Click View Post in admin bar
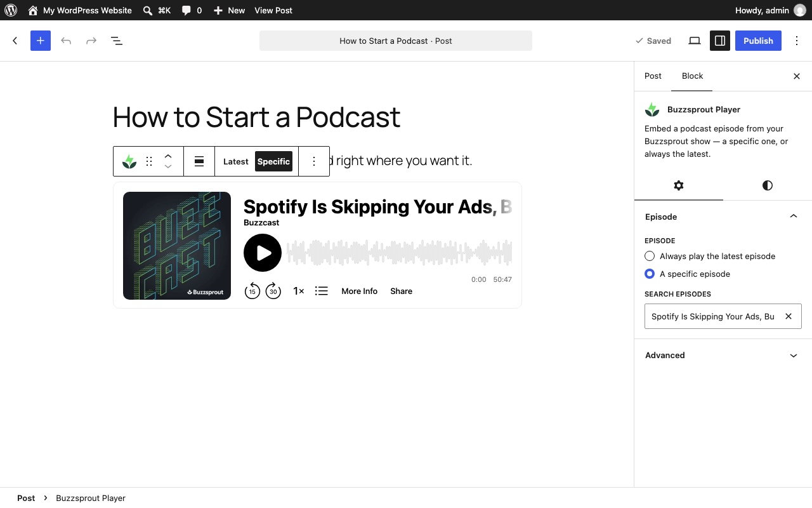 click(273, 10)
